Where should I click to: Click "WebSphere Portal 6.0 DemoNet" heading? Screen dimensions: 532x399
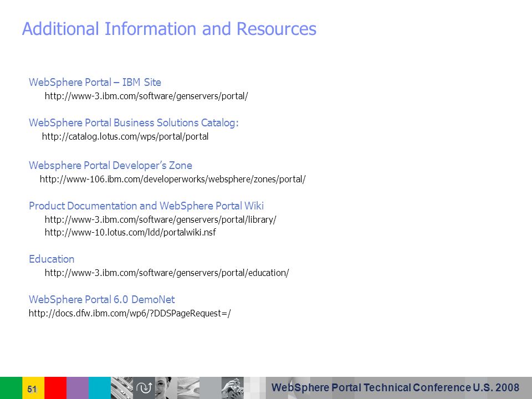(102, 299)
